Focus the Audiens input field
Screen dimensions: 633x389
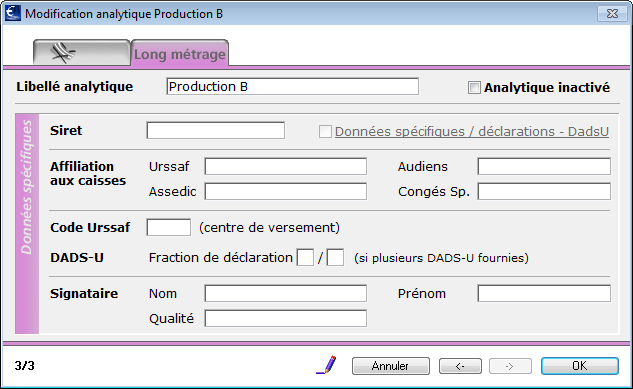pyautogui.click(x=544, y=166)
